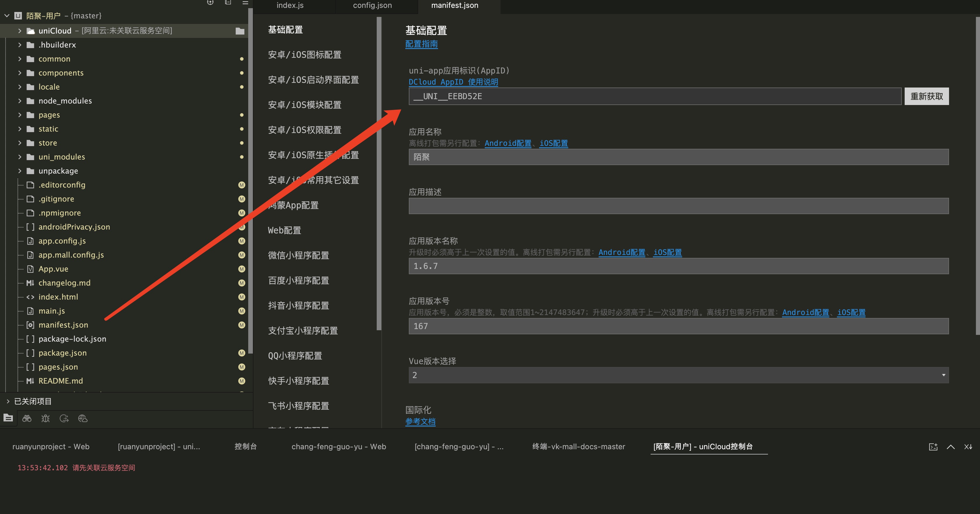Click the folder icon on uniCloud row

[x=240, y=31]
